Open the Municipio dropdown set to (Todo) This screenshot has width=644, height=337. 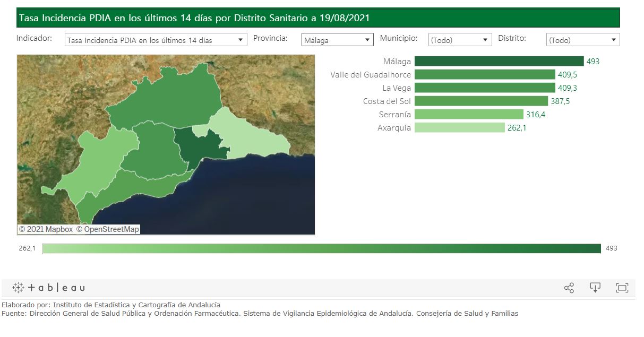460,40
